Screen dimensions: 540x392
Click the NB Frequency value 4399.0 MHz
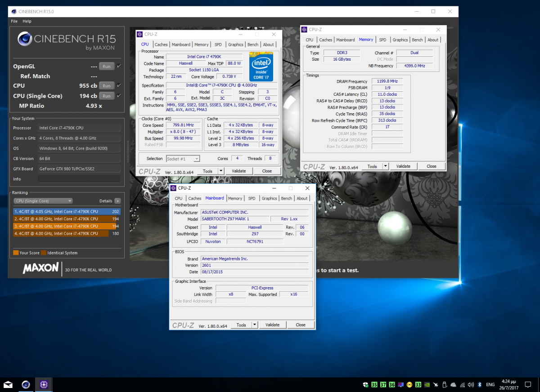[414, 66]
